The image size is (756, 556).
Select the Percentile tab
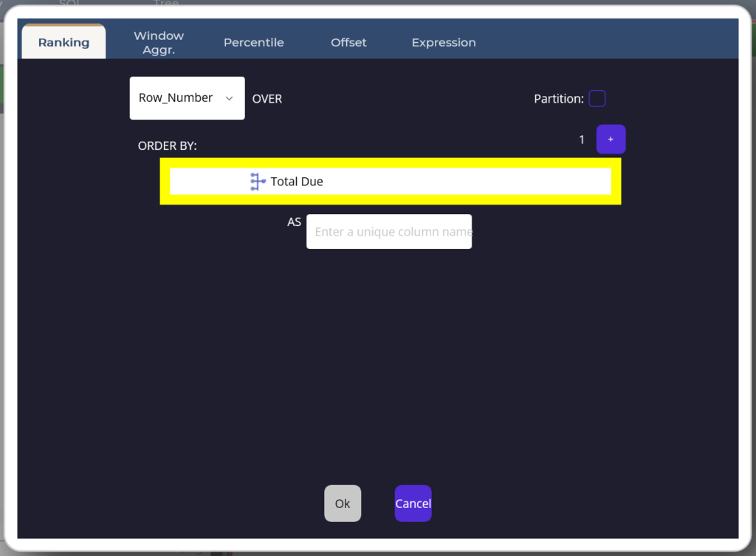tap(254, 42)
